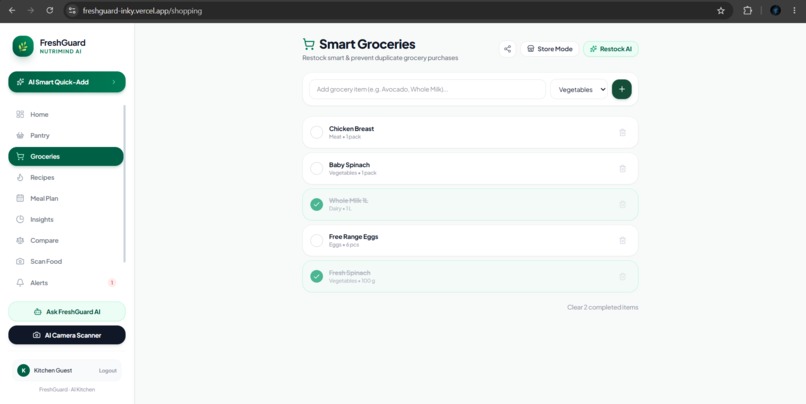This screenshot has height=404, width=806.
Task: Click the Recipes flame icon
Action: [20, 177]
